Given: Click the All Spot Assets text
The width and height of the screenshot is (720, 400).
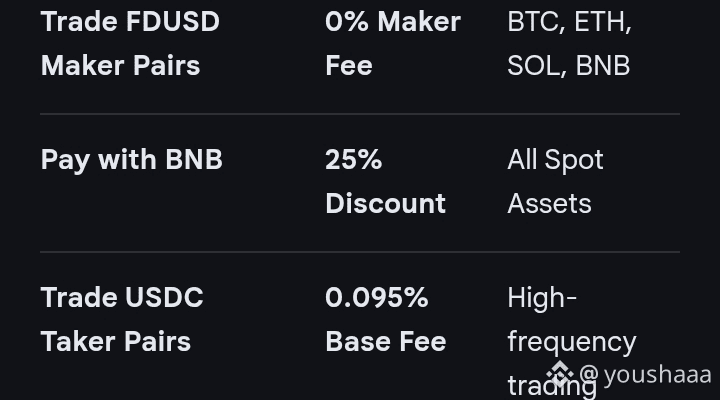Looking at the screenshot, I should click(x=555, y=181).
